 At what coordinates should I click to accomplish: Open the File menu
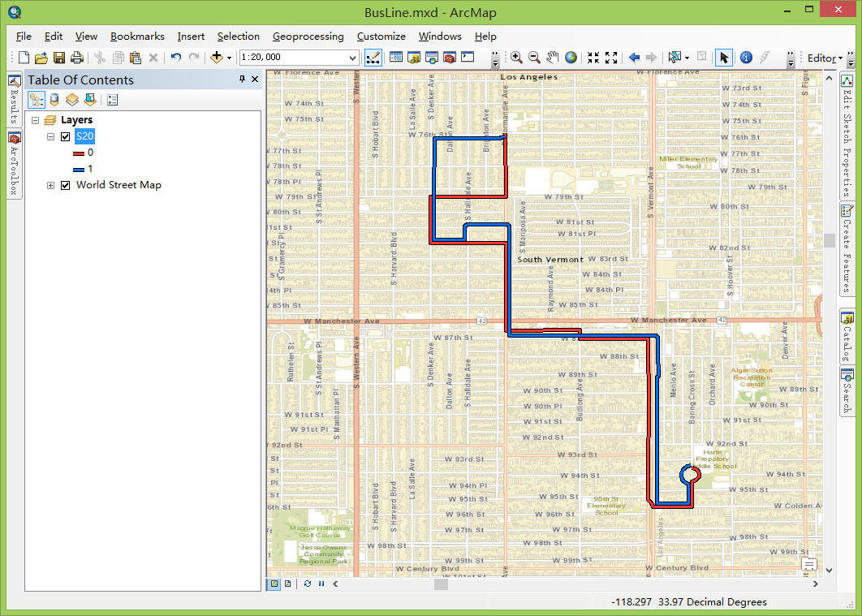[x=24, y=37]
